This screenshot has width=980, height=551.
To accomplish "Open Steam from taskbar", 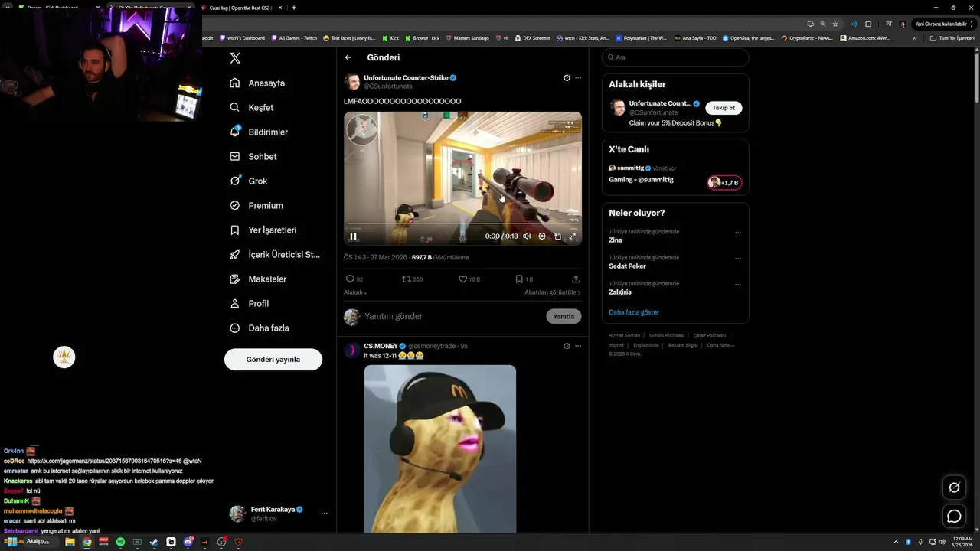I will pyautogui.click(x=154, y=542).
